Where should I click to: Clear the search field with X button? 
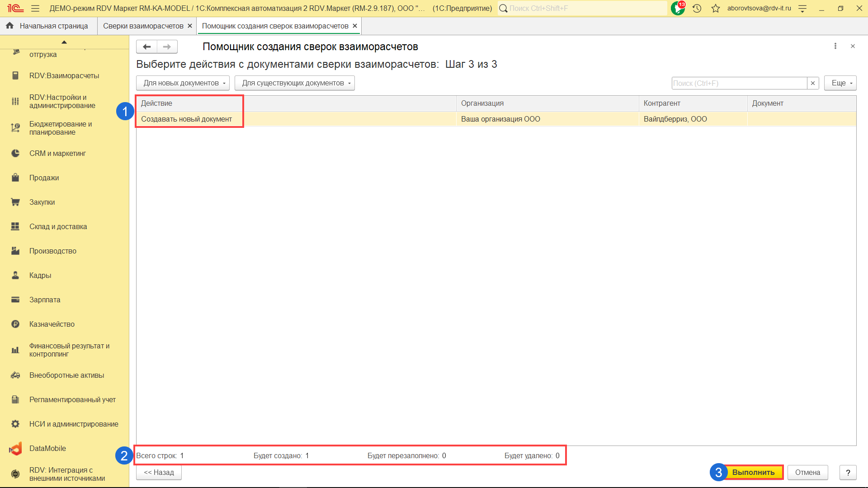pyautogui.click(x=812, y=83)
